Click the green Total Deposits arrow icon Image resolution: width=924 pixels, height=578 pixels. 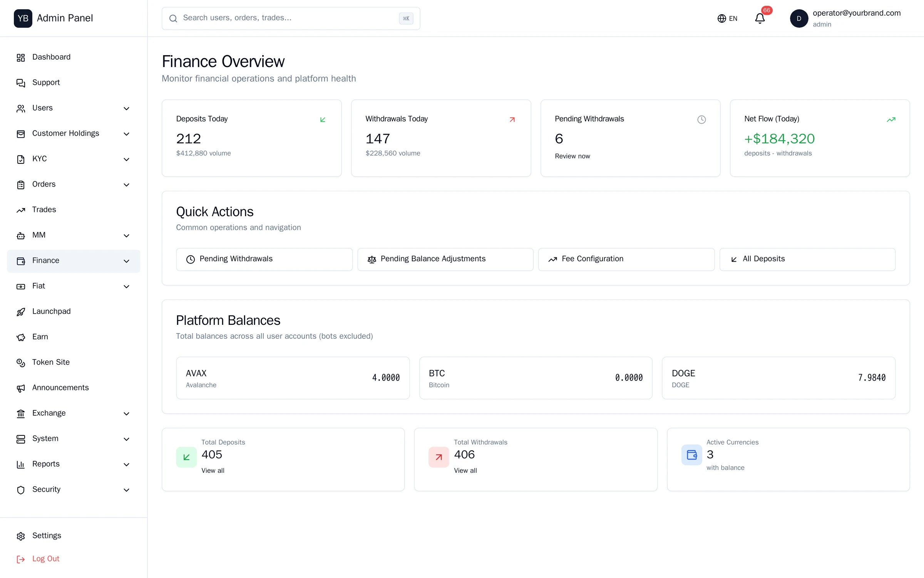[186, 457]
